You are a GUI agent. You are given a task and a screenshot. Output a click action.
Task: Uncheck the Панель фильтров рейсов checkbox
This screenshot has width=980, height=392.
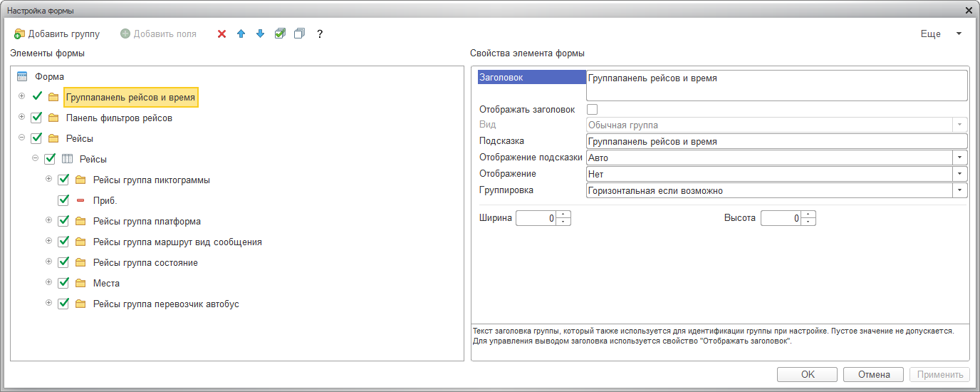[36, 118]
